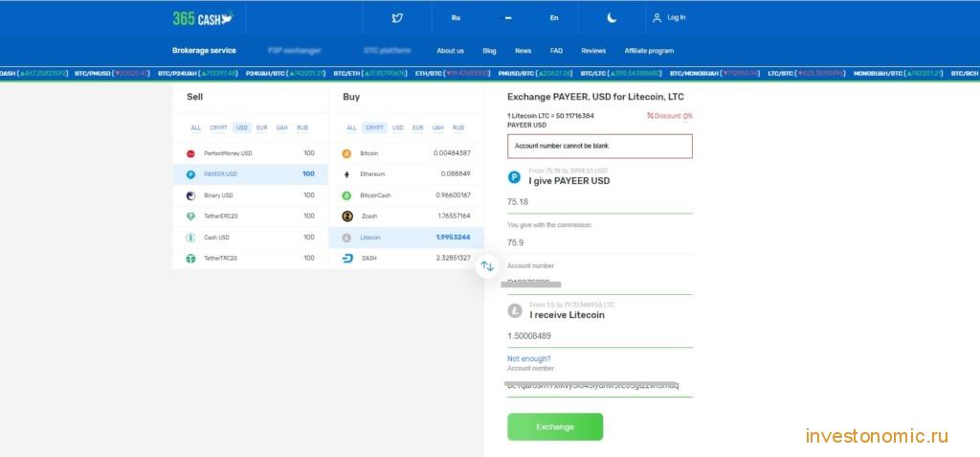Viewport: 980px width, 457px height.
Task: Click BTC/ETH ticker rate
Action: pyautogui.click(x=370, y=73)
